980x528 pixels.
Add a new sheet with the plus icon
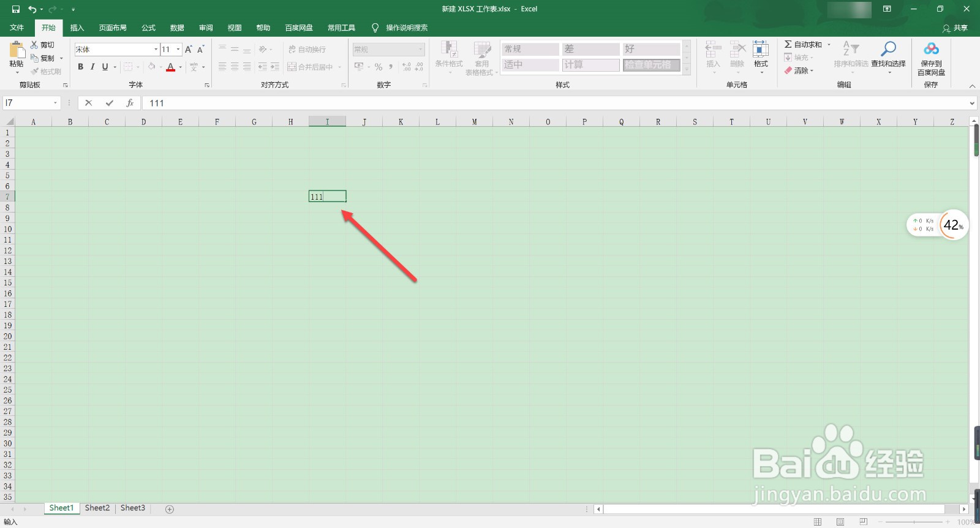[x=170, y=509]
